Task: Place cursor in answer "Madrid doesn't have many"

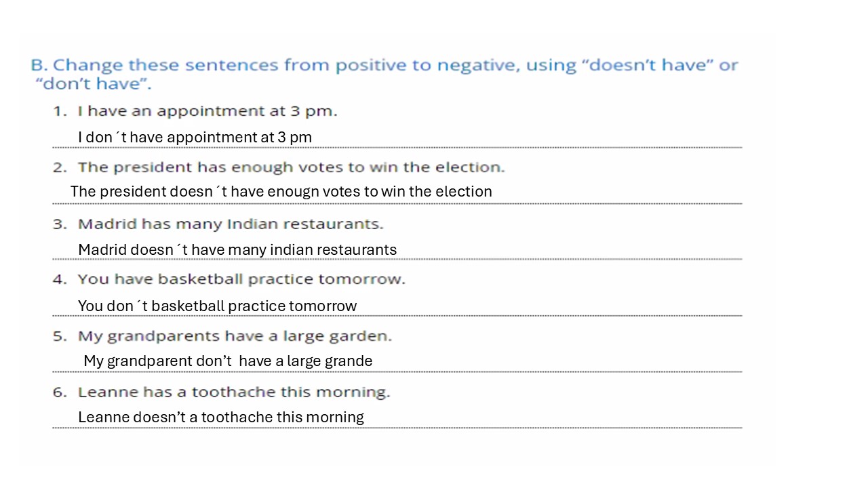Action: click(237, 250)
